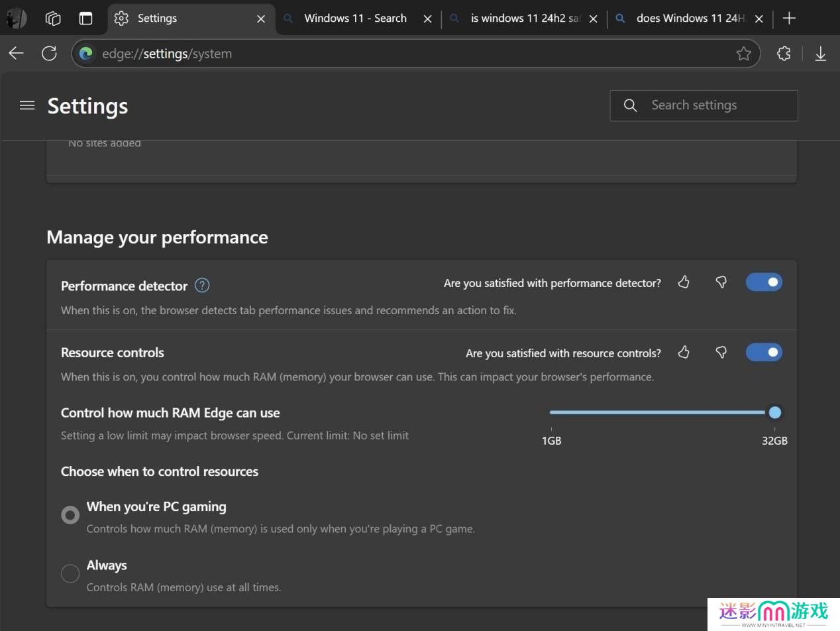Screen dimensions: 840x631
Task: Click 'Current limit: No set limit' text
Action: (x=348, y=435)
